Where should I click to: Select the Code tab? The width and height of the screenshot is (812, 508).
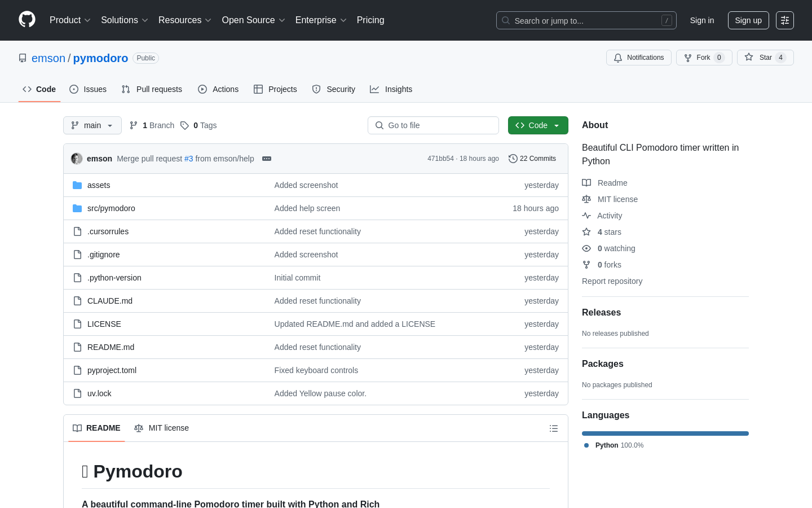tap(39, 89)
